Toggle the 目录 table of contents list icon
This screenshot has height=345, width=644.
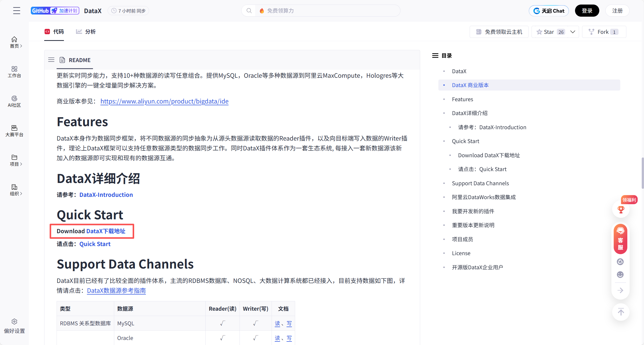[435, 56]
